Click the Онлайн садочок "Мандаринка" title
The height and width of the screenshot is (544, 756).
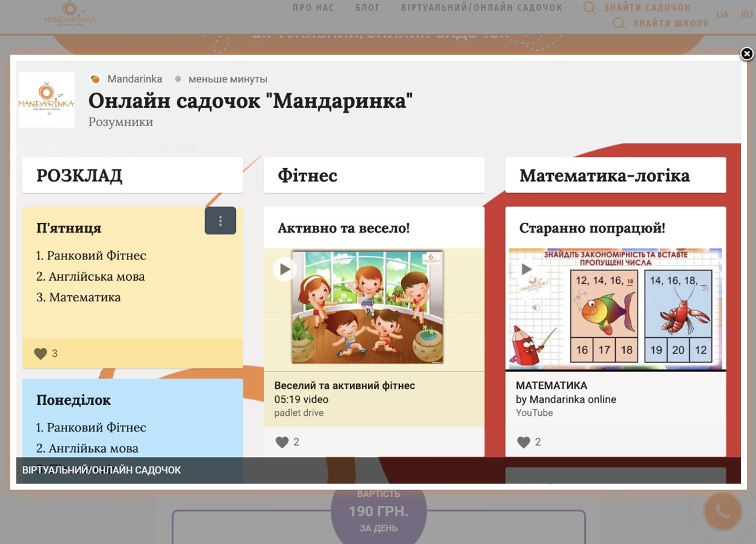(250, 100)
